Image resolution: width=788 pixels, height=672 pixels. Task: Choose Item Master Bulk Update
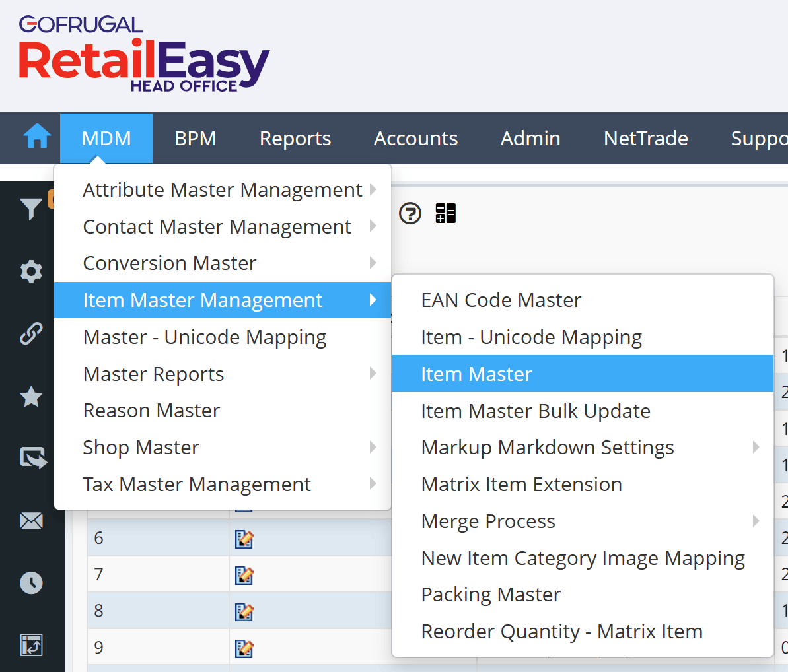(536, 411)
